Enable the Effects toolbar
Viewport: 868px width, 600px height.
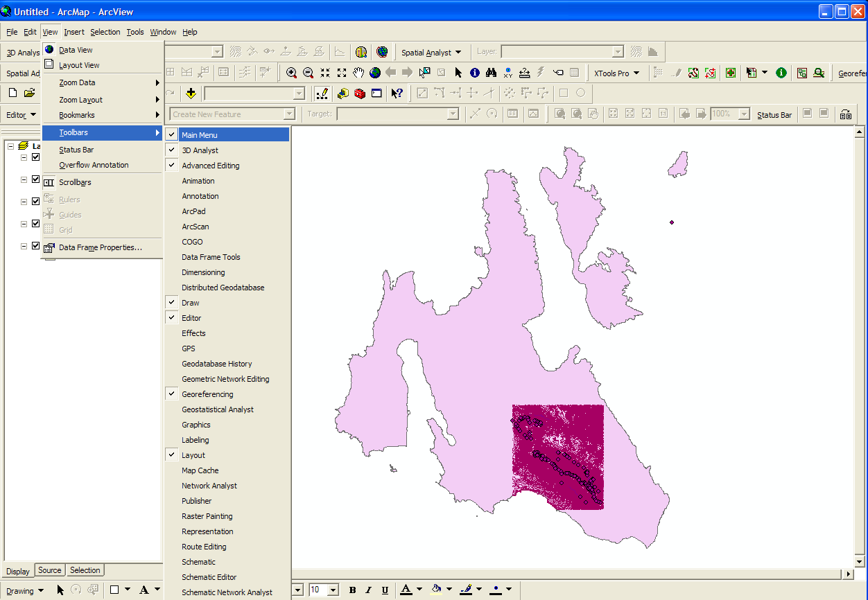227,333
